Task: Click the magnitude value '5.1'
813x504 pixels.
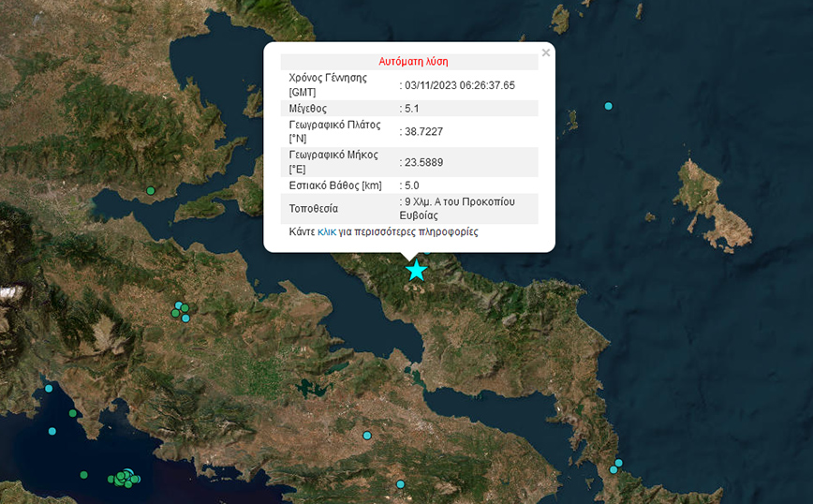Action: click(412, 109)
